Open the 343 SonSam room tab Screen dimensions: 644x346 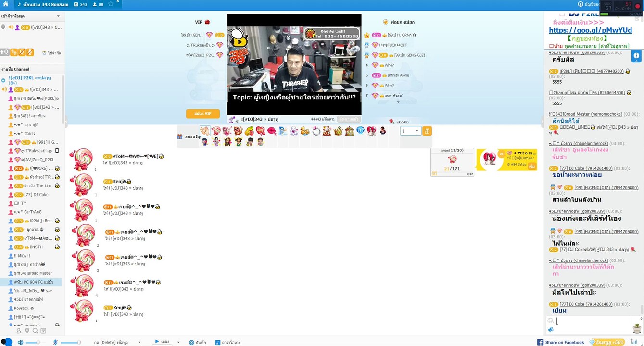coord(46,4)
